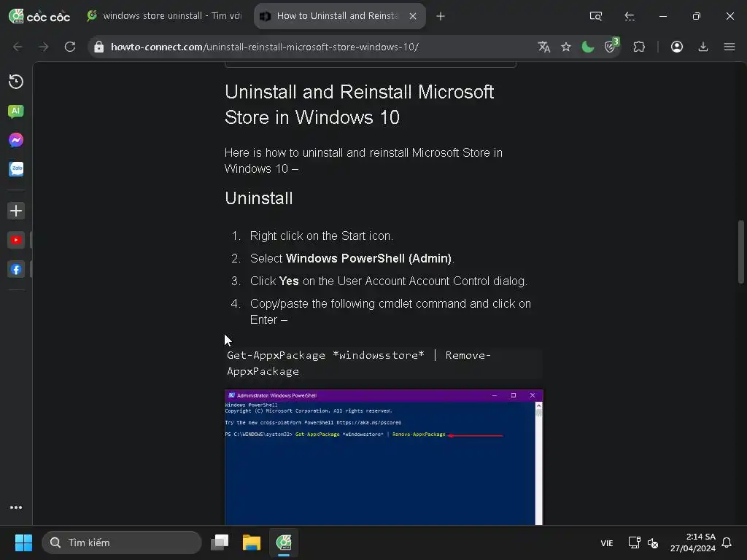Open sidebar more options dots
747x560 pixels.
point(16,507)
